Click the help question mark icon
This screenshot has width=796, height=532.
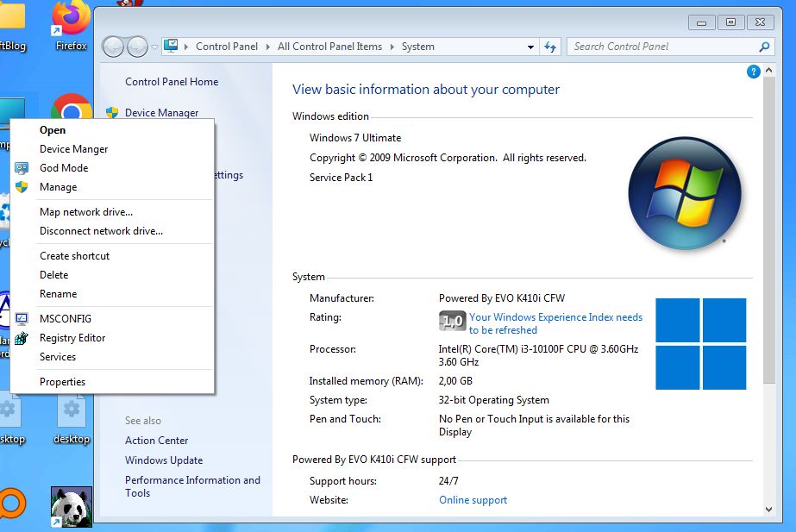tap(754, 72)
